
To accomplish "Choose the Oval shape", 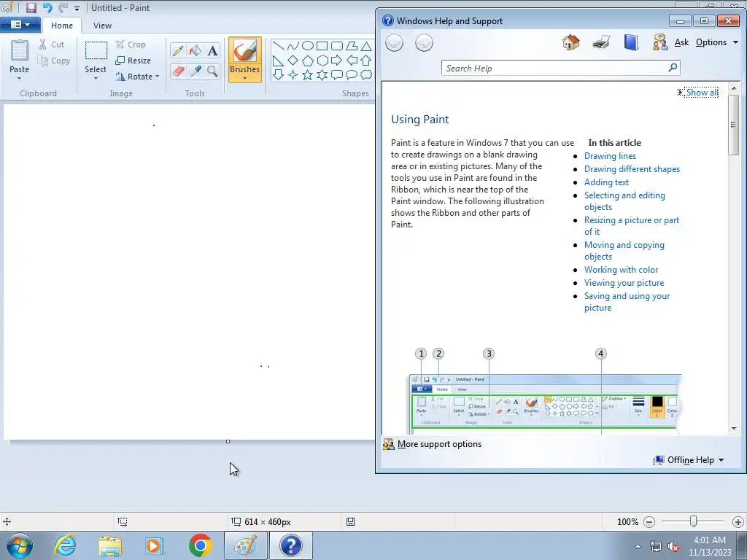I will (308, 46).
